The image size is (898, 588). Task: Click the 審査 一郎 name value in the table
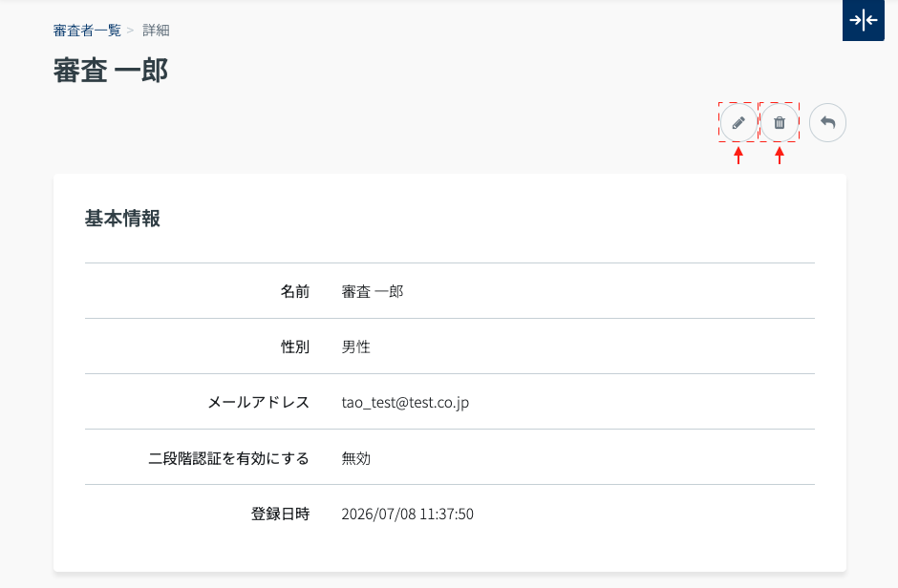click(x=373, y=292)
